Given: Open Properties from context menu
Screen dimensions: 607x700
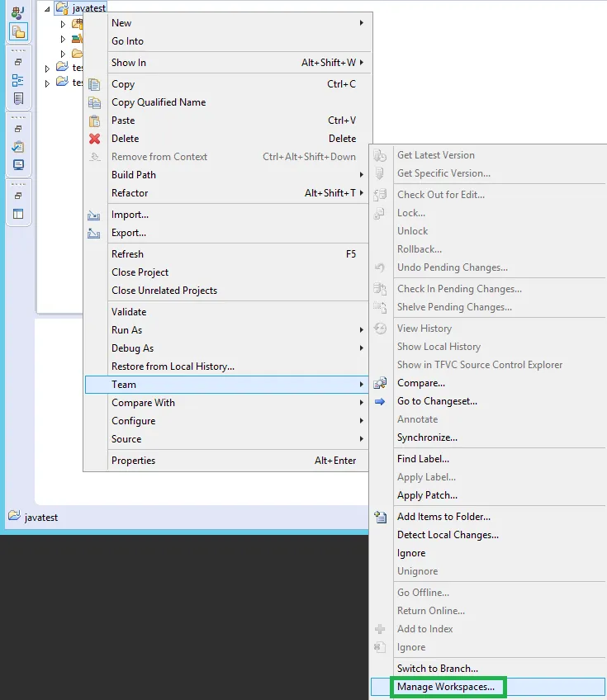Looking at the screenshot, I should (226, 461).
